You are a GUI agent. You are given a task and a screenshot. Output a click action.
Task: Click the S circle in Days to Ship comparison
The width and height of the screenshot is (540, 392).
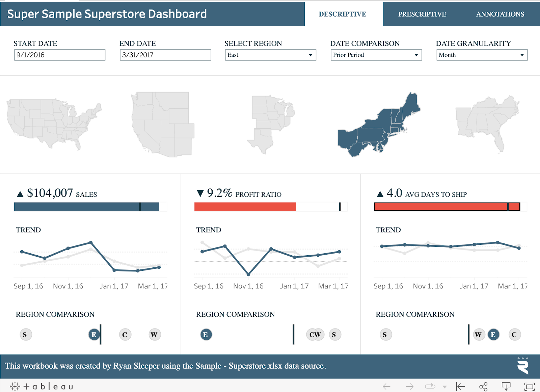click(385, 335)
